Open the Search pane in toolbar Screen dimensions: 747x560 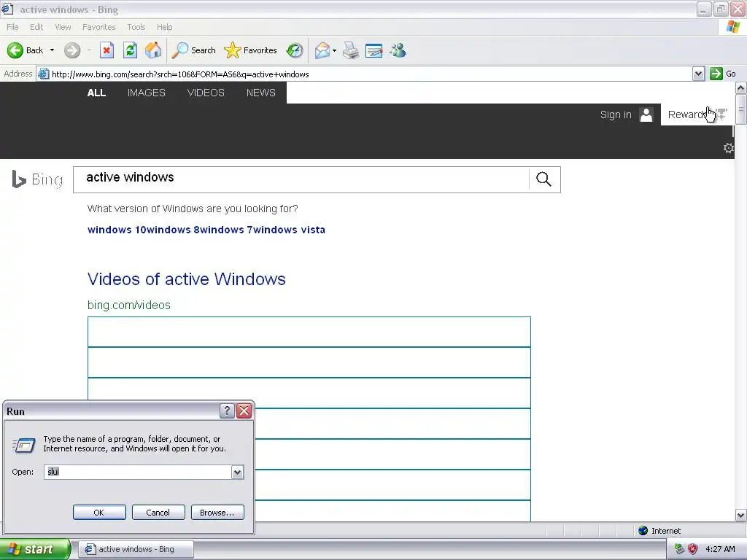coord(193,50)
